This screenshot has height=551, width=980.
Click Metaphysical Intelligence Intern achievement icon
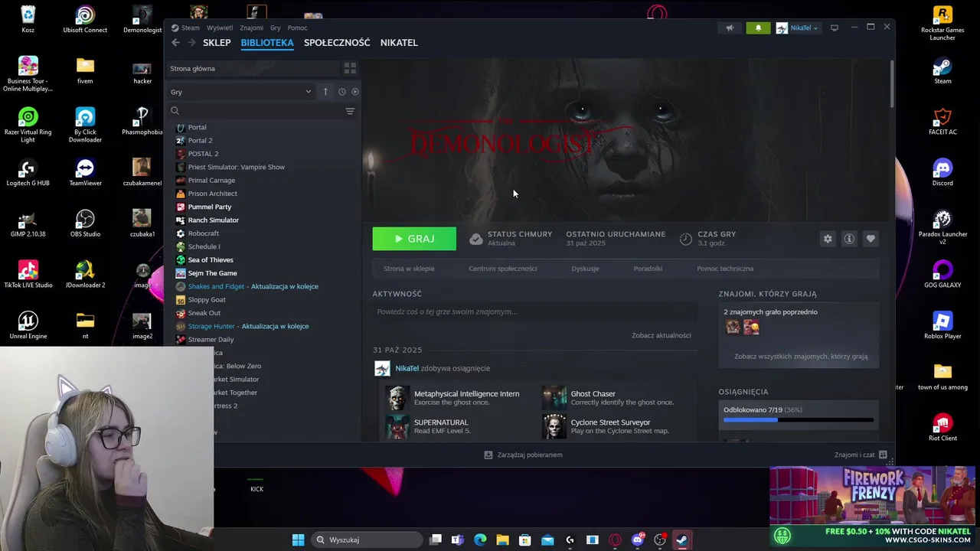397,397
